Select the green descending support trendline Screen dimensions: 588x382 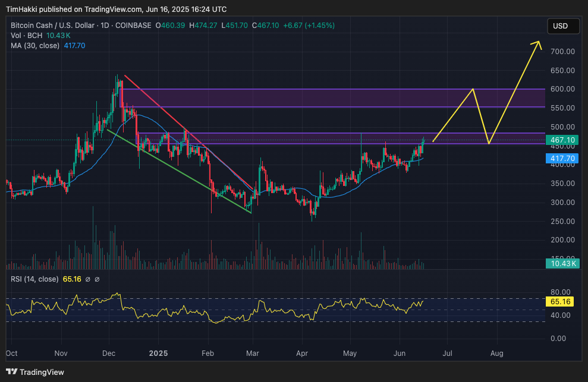coord(178,170)
